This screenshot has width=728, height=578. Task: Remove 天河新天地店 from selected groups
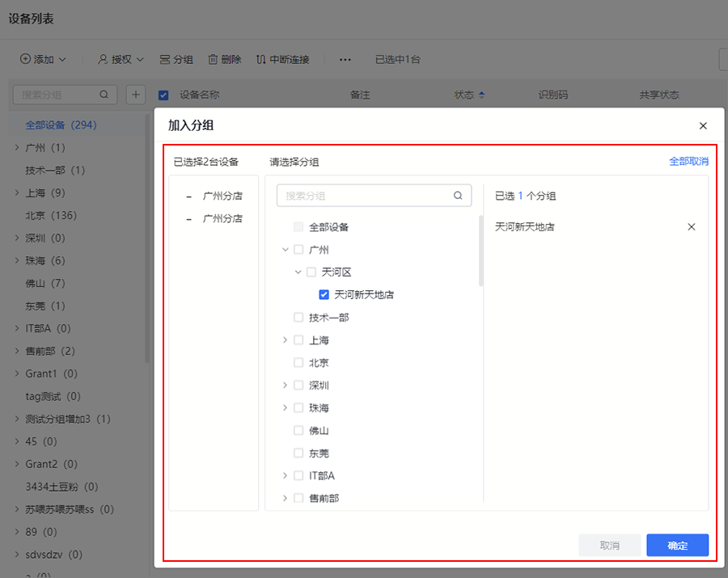click(x=692, y=227)
